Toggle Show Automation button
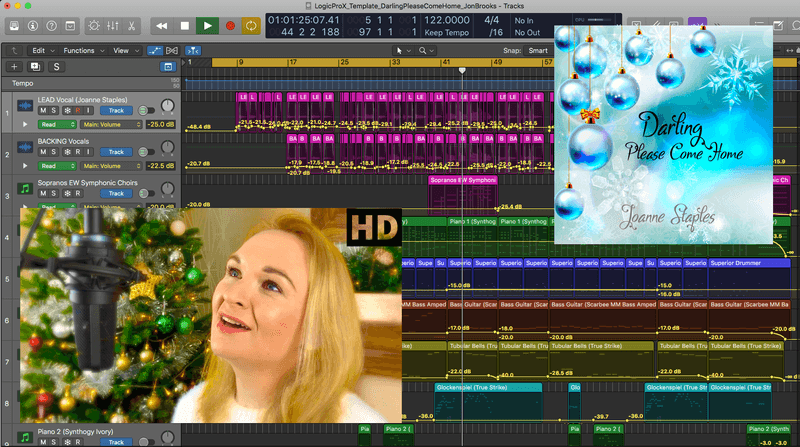This screenshot has height=447, width=800. 155,51
